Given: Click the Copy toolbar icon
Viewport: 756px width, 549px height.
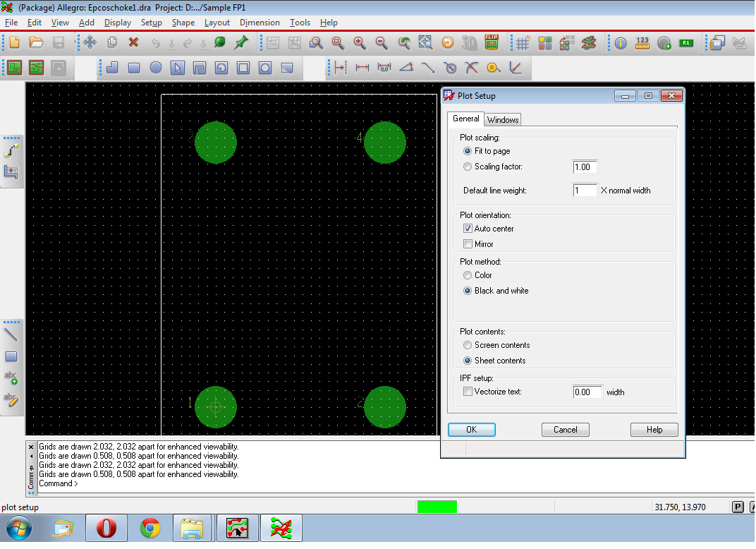Looking at the screenshot, I should pos(112,43).
